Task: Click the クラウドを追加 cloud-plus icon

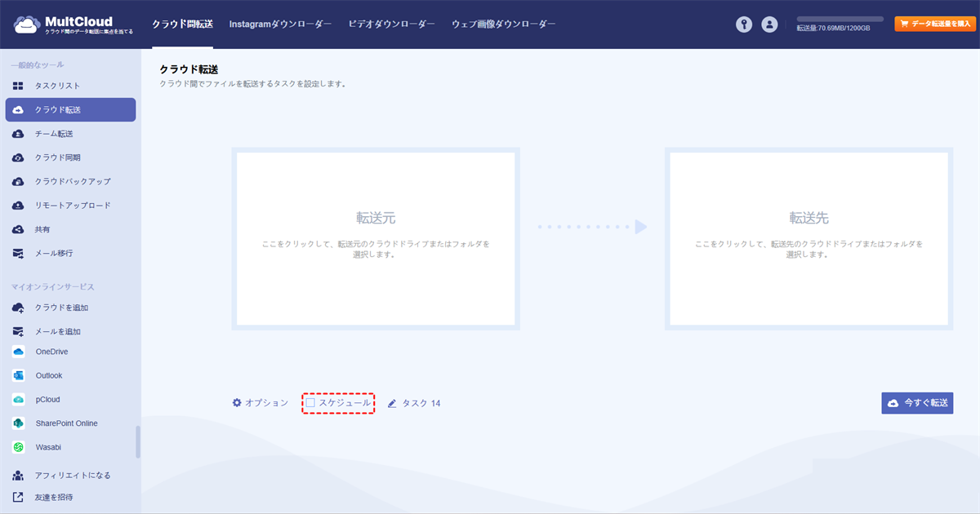Action: coord(19,308)
